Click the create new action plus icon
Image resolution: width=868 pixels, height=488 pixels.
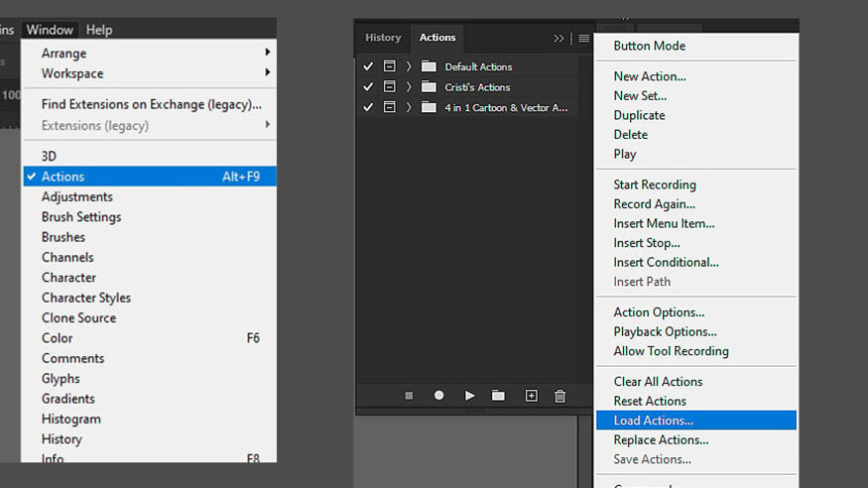pyautogui.click(x=531, y=396)
